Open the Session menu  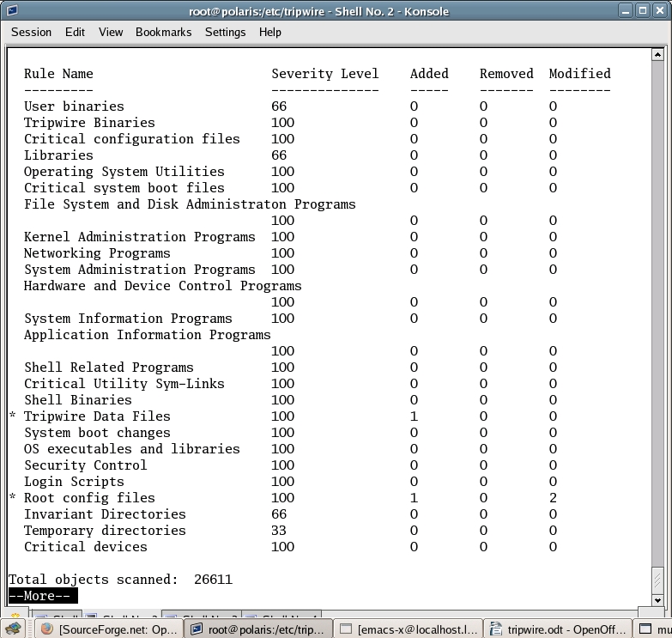click(31, 32)
